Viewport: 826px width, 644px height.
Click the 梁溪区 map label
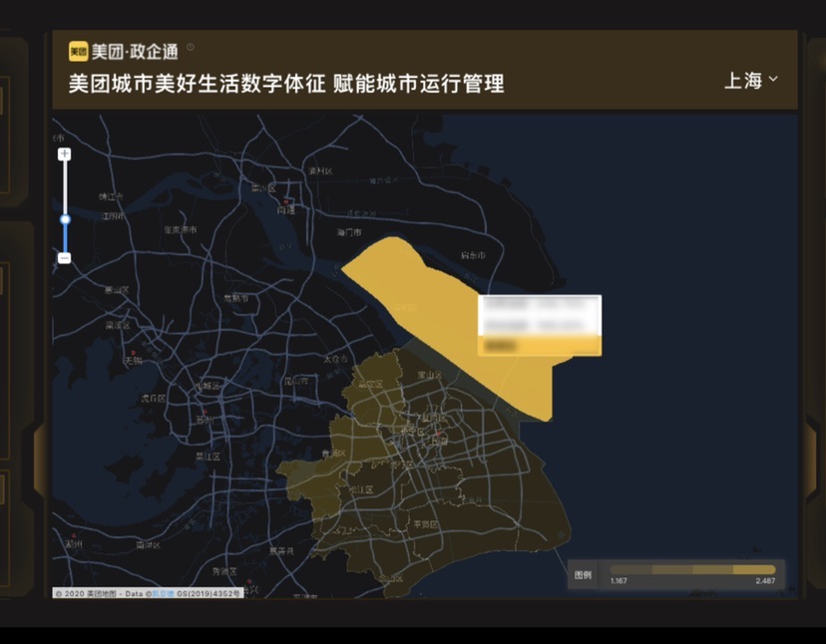[118, 325]
